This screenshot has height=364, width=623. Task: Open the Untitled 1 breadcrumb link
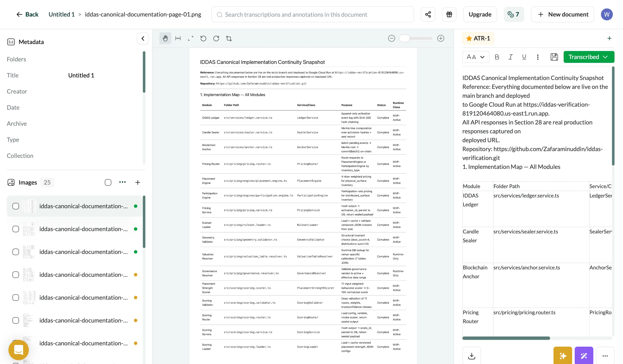[61, 14]
